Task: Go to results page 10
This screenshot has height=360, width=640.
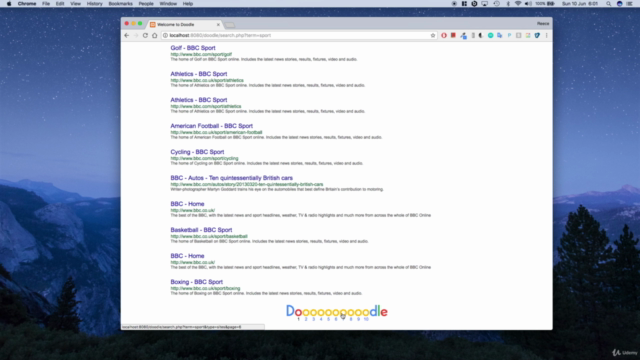Action: click(366, 319)
